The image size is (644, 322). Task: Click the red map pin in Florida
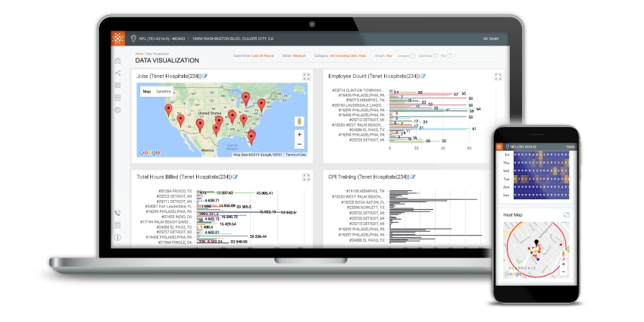click(252, 137)
